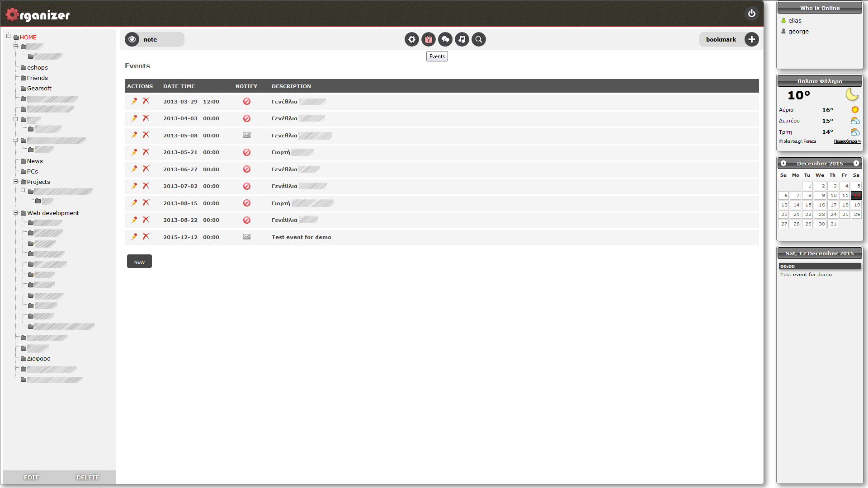
Task: Edit the 2013-04-03 event
Action: 134,118
